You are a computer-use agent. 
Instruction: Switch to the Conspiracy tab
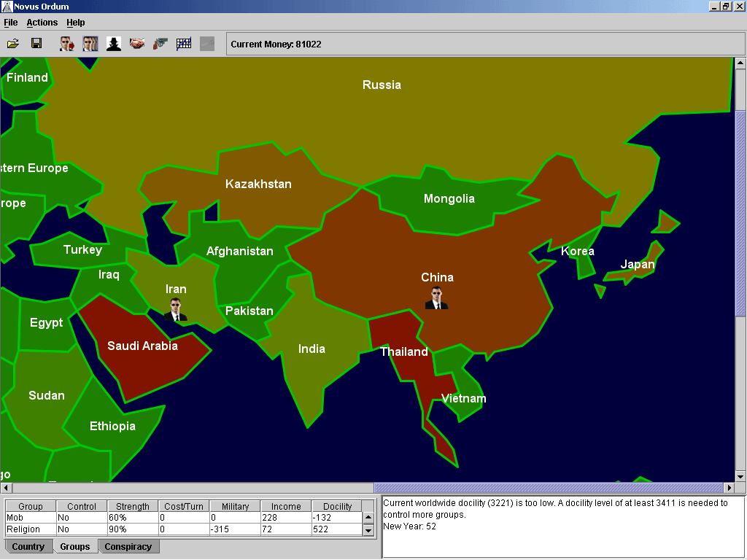(x=128, y=547)
